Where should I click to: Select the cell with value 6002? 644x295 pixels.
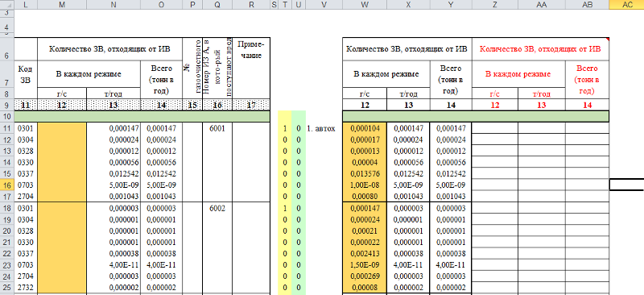[217, 208]
